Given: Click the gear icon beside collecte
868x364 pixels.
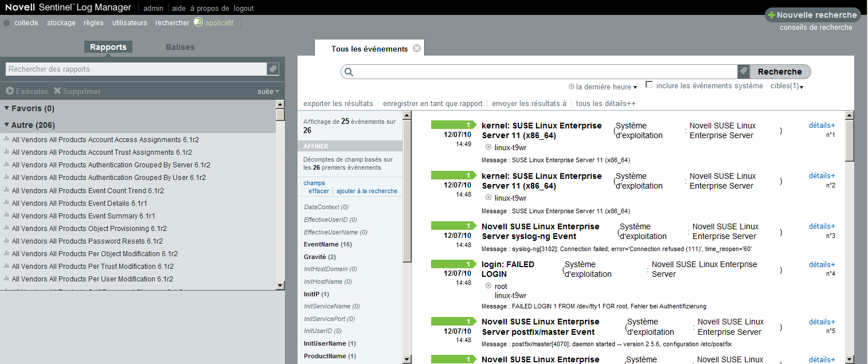Looking at the screenshot, I should pyautogui.click(x=7, y=23).
